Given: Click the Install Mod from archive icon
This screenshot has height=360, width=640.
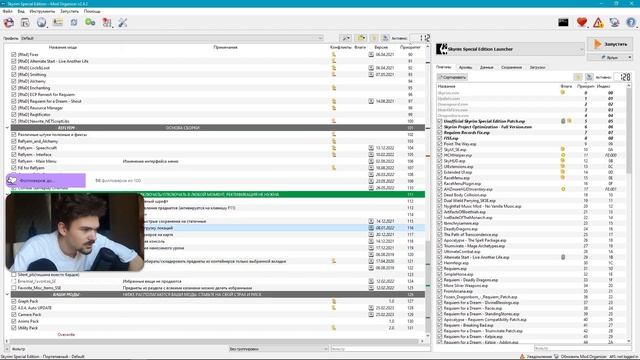Looking at the screenshot, I should pos(25,23).
